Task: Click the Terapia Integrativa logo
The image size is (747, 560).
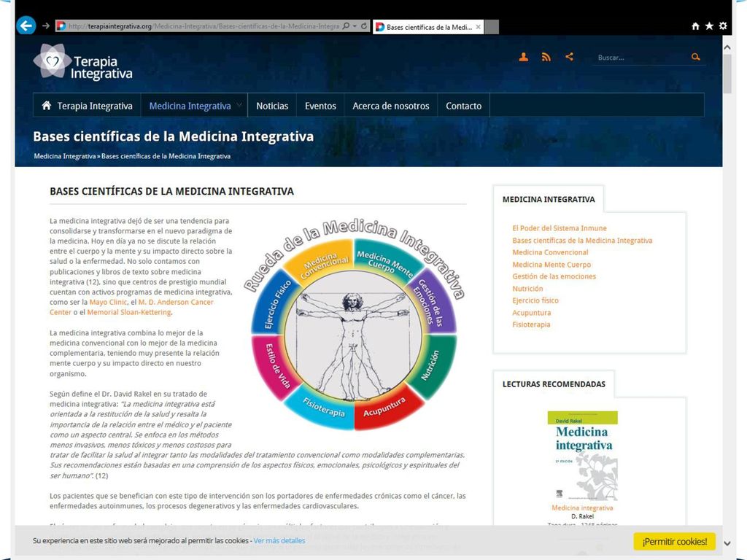Action: point(83,62)
